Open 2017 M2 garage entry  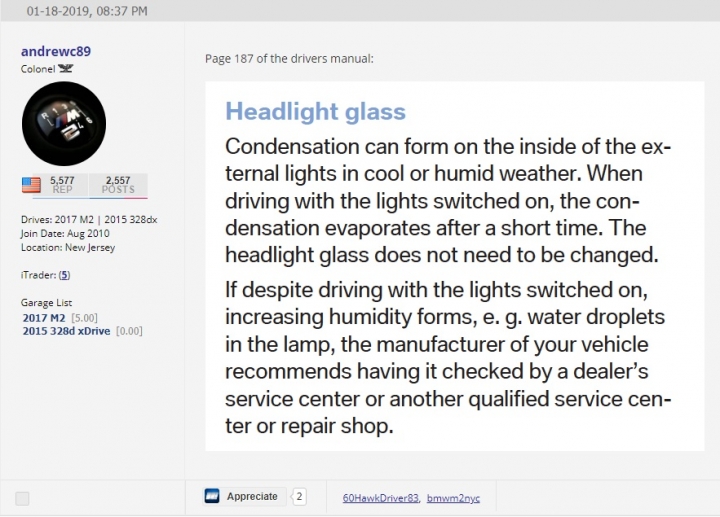point(44,318)
